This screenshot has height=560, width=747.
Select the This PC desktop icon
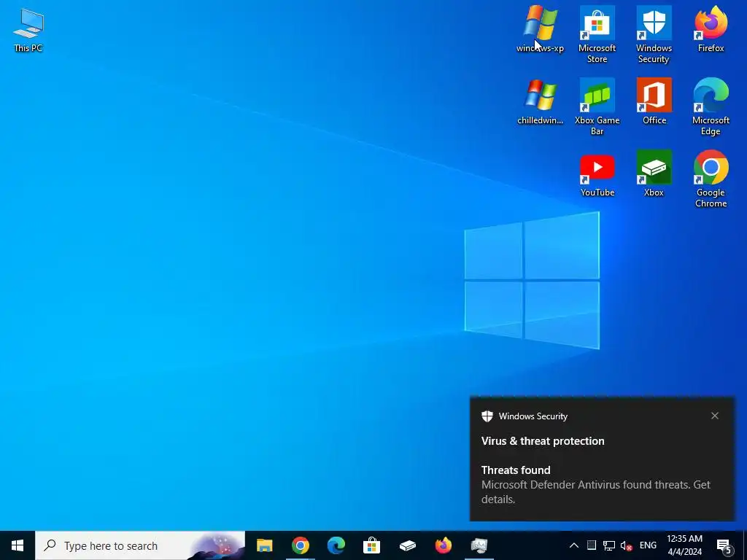coord(28,31)
